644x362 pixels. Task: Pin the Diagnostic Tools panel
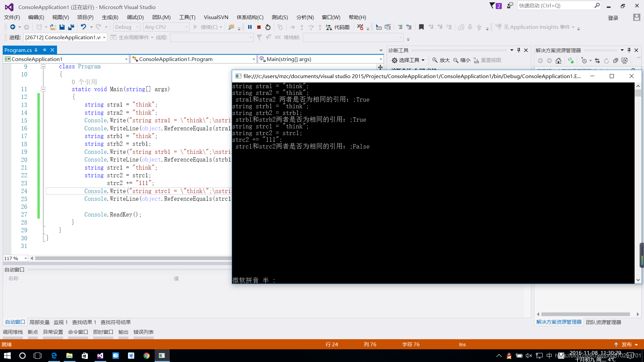coord(519,50)
